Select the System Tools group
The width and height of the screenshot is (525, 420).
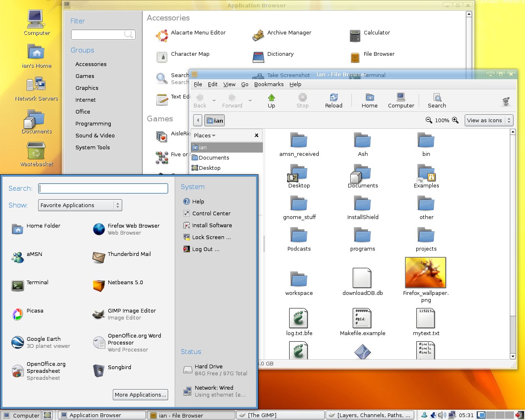(92, 147)
